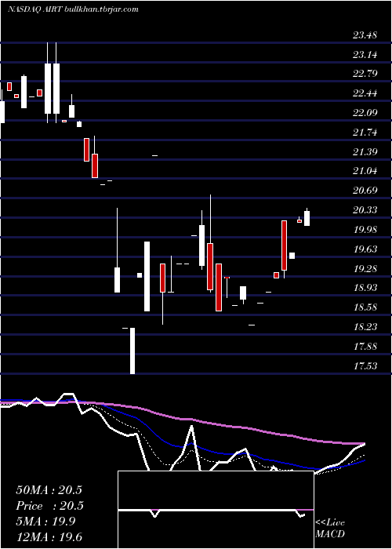Click the 18.93 price axis label

(365, 288)
